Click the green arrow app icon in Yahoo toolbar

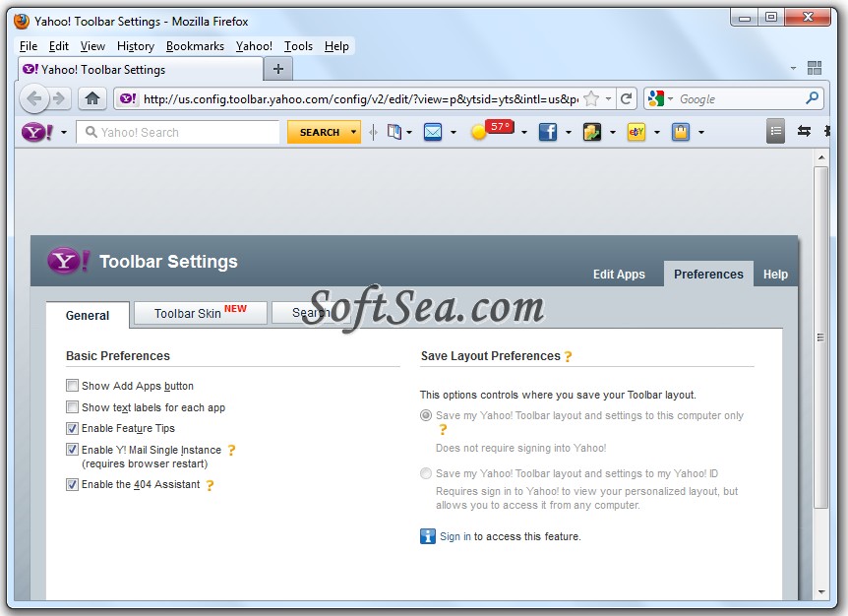click(x=591, y=132)
